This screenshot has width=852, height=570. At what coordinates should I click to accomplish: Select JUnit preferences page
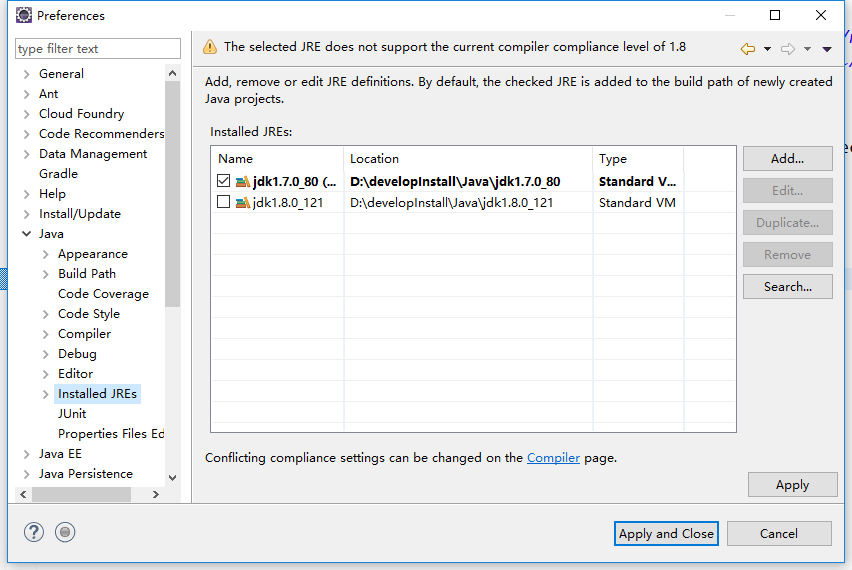point(72,414)
